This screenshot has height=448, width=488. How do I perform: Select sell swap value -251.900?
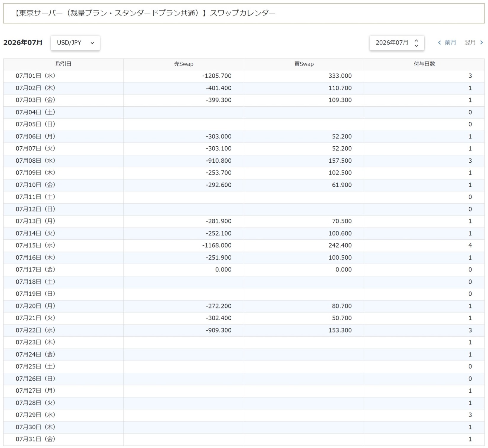point(219,257)
